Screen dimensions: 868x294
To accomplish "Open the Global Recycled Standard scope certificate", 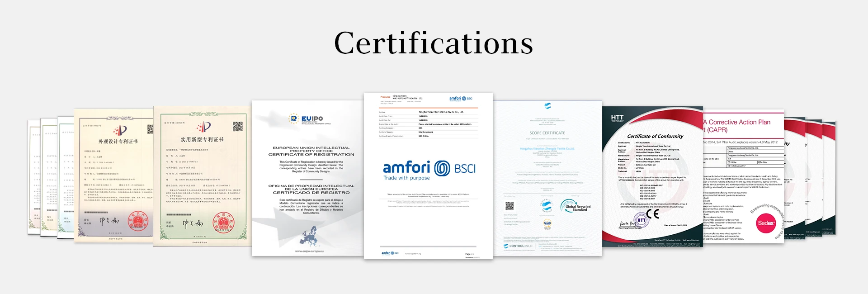I will pos(547,178).
